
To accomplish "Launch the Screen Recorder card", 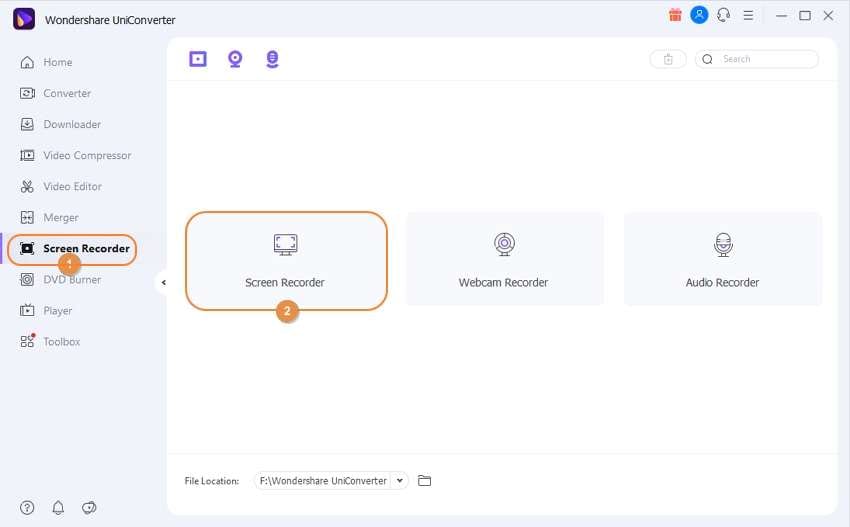I will click(286, 261).
